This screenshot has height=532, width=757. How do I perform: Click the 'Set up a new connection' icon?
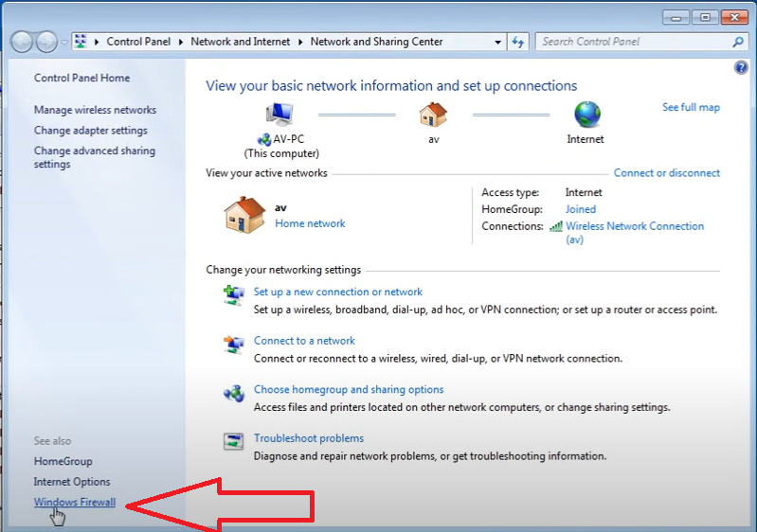[233, 294]
